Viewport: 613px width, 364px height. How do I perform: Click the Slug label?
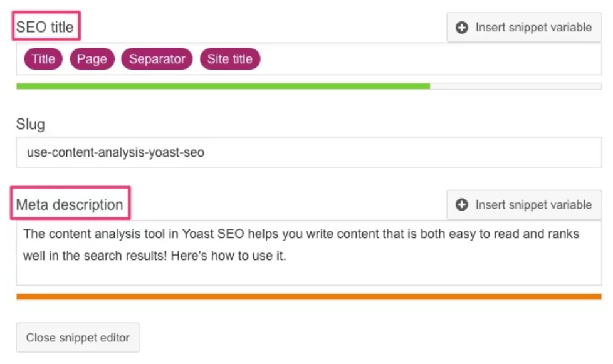coord(31,124)
